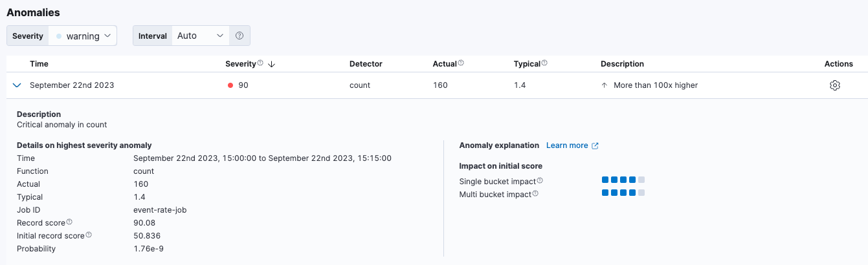The height and width of the screenshot is (265, 868).
Task: Click the Description column header
Action: [x=622, y=64]
